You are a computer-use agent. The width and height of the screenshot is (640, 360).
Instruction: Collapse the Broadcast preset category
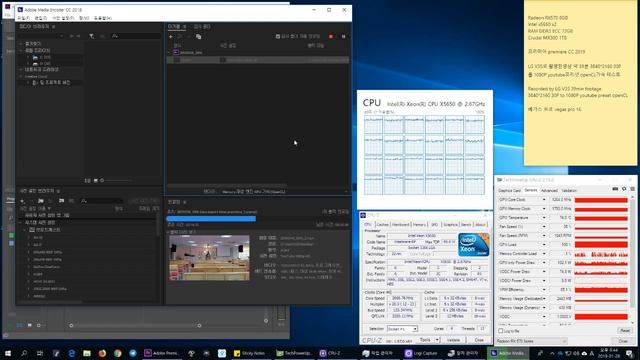point(25,230)
